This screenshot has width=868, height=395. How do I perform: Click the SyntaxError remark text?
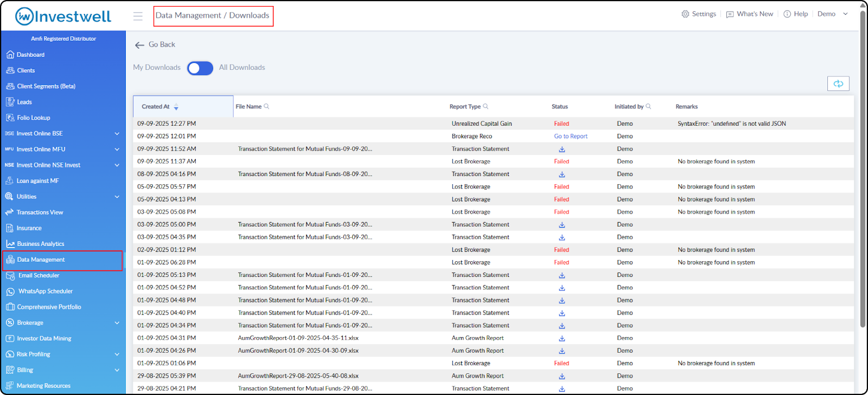tap(732, 124)
